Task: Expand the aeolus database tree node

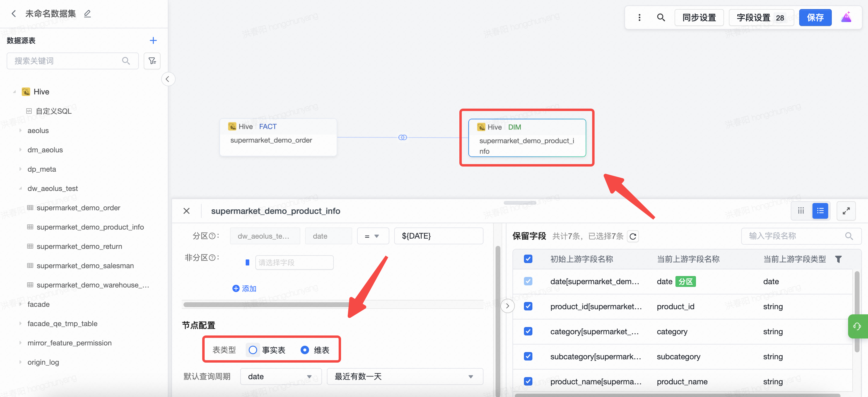Action: pyautogui.click(x=21, y=130)
